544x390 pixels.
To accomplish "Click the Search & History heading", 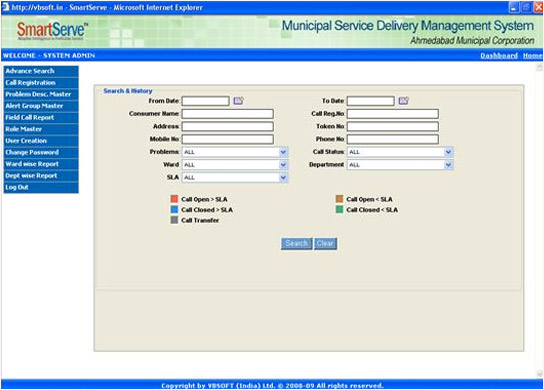I will (x=128, y=91).
